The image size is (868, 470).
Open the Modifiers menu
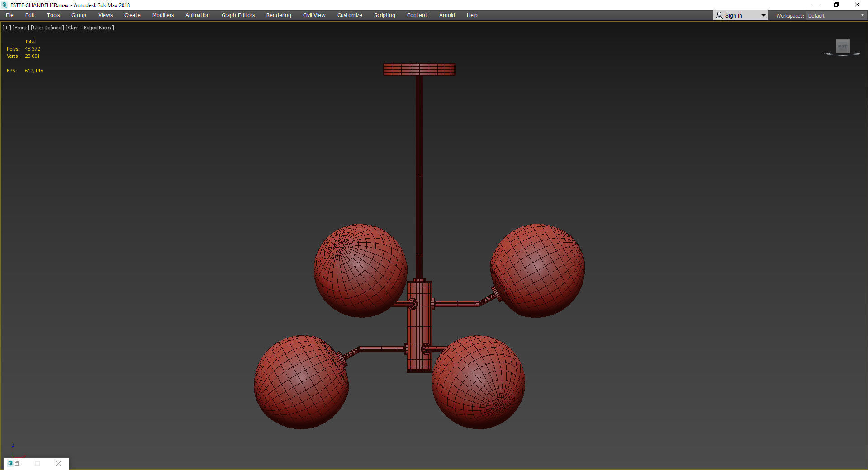coord(163,15)
